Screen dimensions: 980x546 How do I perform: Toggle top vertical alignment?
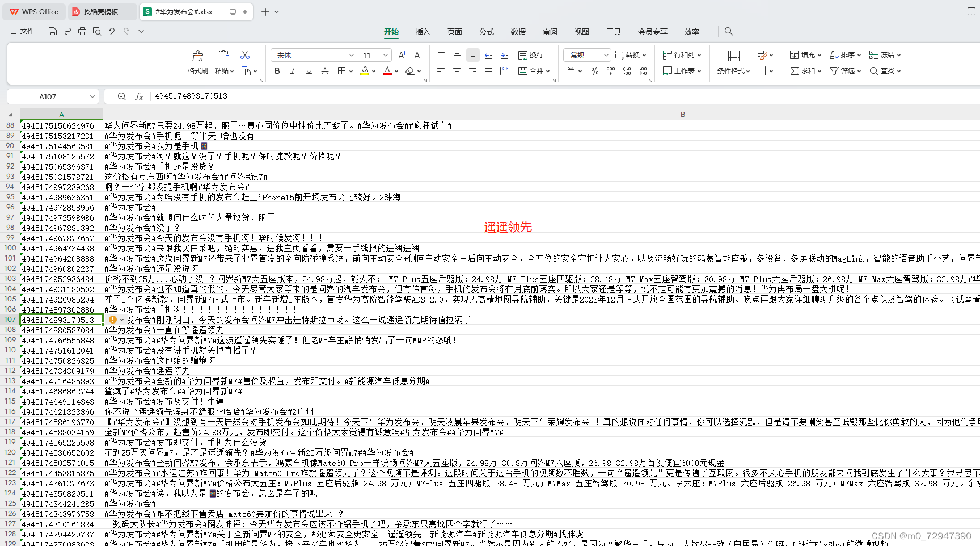441,55
